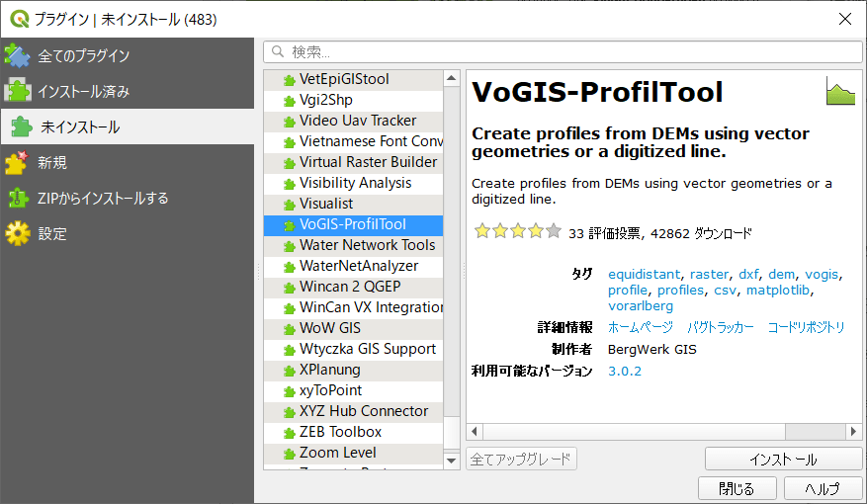Click puzzle icon beside XPlanung

pos(289,371)
